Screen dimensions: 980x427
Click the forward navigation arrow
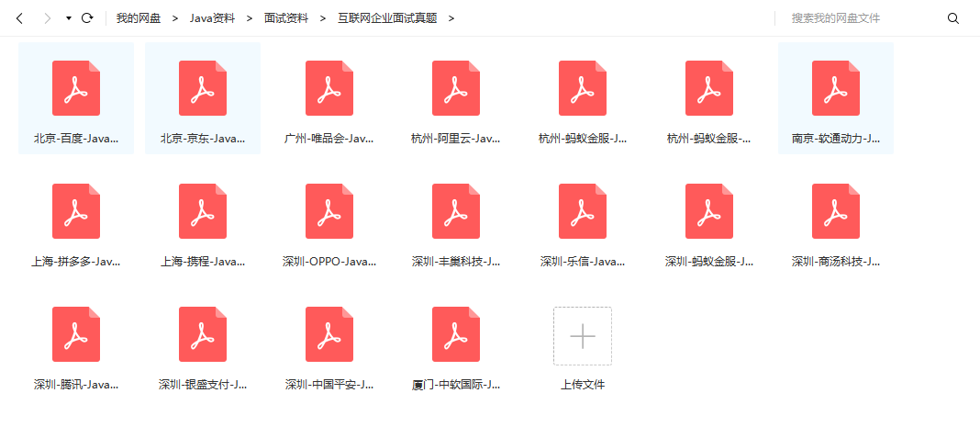pos(48,18)
